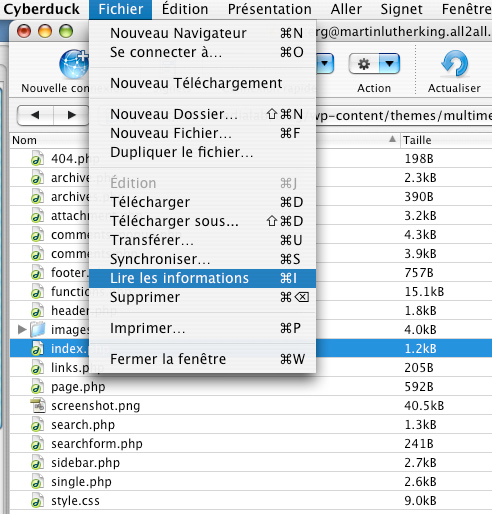Choose Supprimer from the Fichier menu
The width and height of the screenshot is (492, 514).
pyautogui.click(x=202, y=297)
